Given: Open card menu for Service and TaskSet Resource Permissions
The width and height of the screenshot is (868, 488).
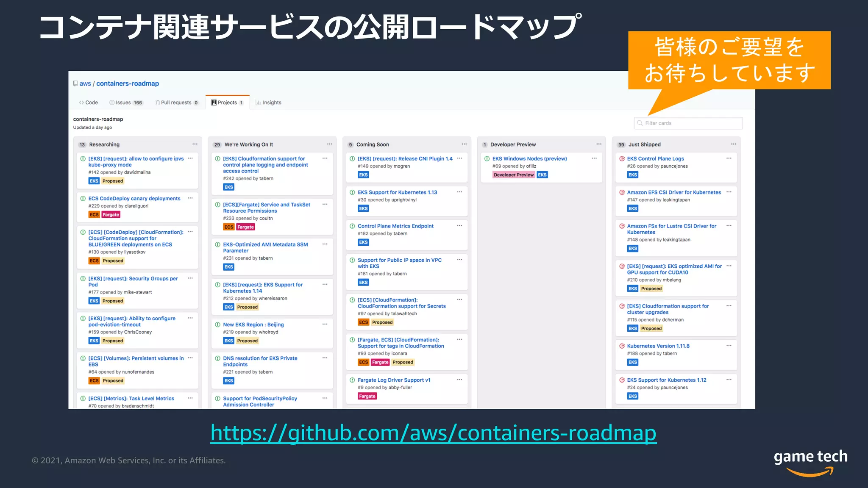Looking at the screenshot, I should [x=325, y=205].
